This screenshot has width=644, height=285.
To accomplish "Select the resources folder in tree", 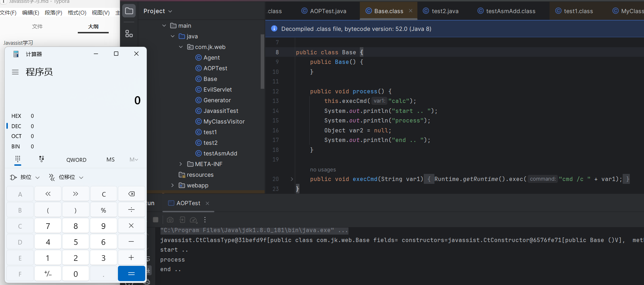I will 196,175.
